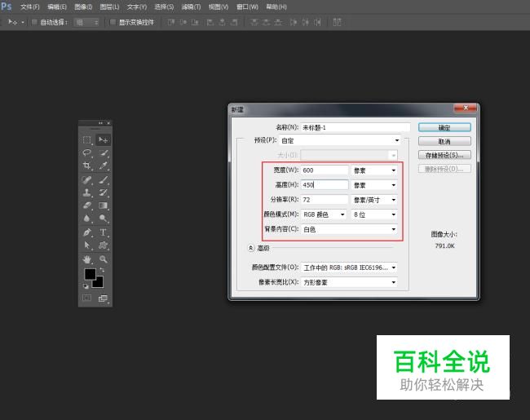Select the Hand tool
This screenshot has width=530, height=420.
click(86, 259)
